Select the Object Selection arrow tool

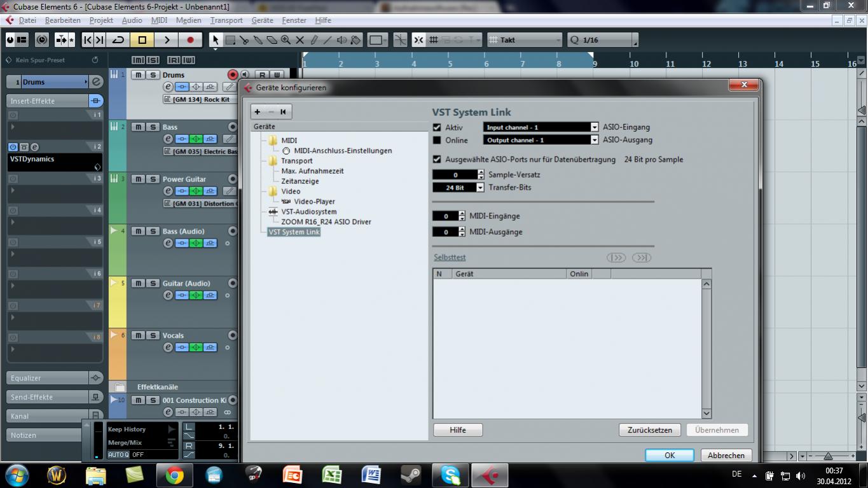[x=216, y=40]
